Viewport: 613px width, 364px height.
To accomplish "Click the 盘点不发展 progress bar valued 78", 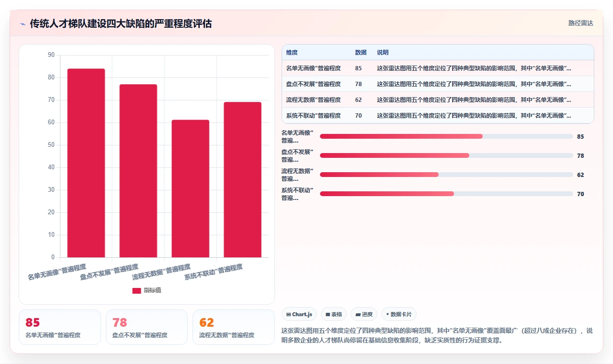I will (446, 155).
